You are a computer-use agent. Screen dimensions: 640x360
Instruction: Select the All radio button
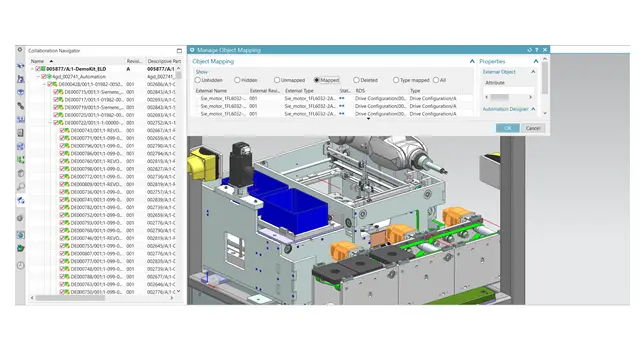[436, 80]
